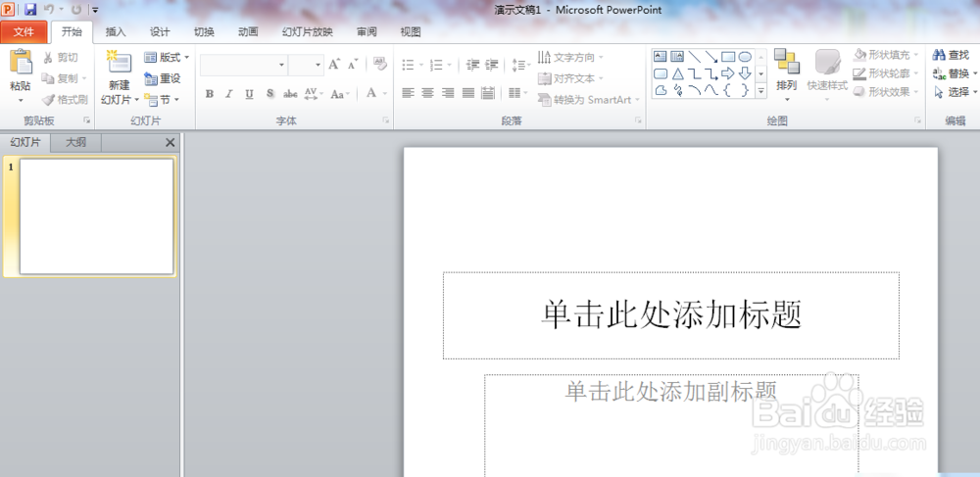
Task: Open Shape Outline (形状轮廓) color menu
Action: [x=886, y=73]
